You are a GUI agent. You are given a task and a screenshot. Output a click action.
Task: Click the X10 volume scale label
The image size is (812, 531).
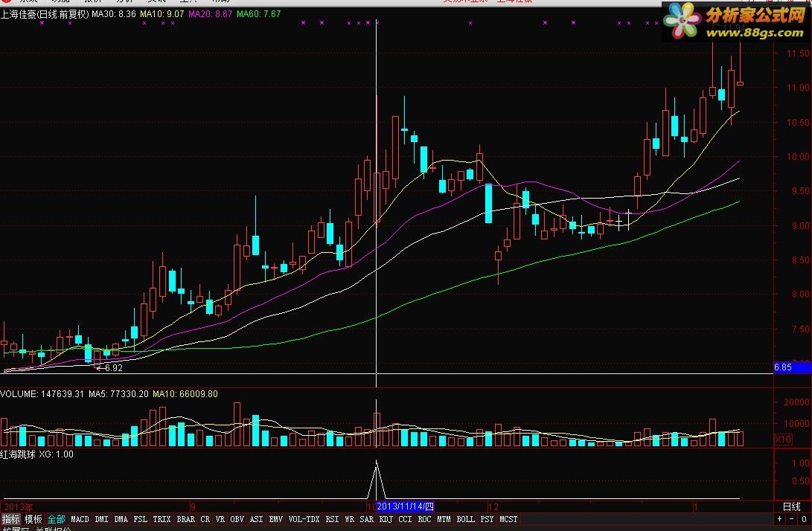click(783, 440)
